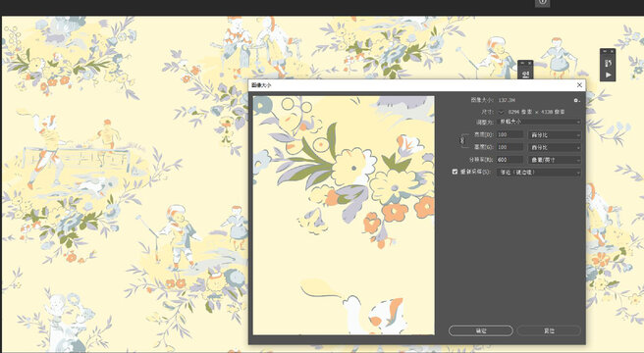
Task: Click the 取消 (Cancel) button
Action: pyautogui.click(x=549, y=330)
